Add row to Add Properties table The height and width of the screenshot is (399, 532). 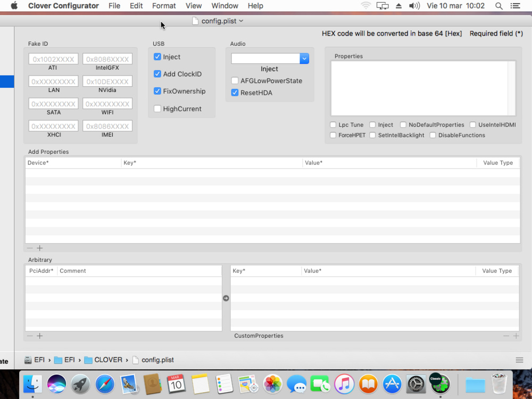click(40, 248)
